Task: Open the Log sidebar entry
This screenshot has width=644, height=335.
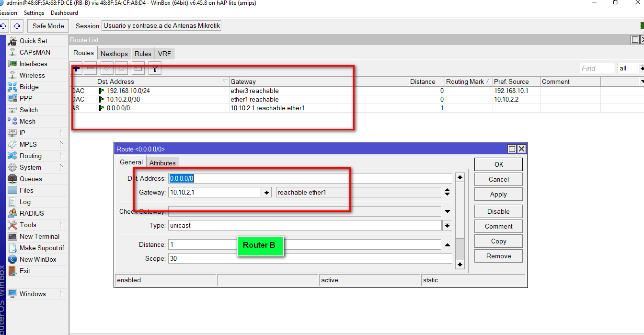Action: [25, 202]
